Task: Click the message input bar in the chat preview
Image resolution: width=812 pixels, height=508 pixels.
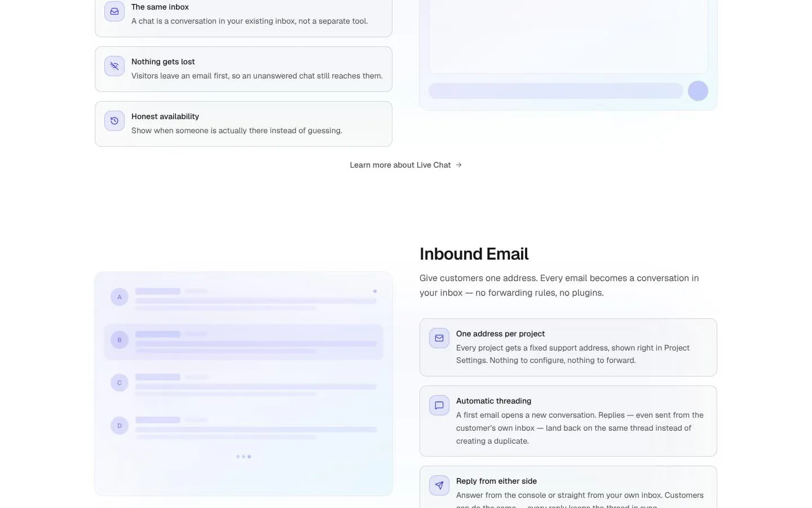Action: 556,91
